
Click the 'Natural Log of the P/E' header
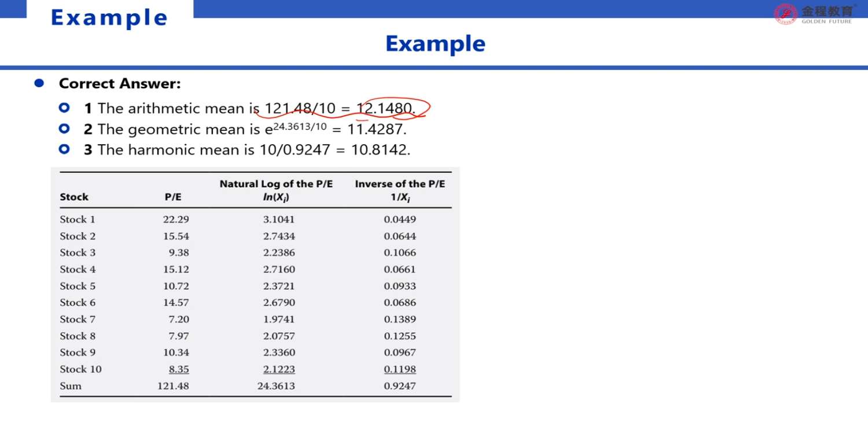tap(276, 184)
